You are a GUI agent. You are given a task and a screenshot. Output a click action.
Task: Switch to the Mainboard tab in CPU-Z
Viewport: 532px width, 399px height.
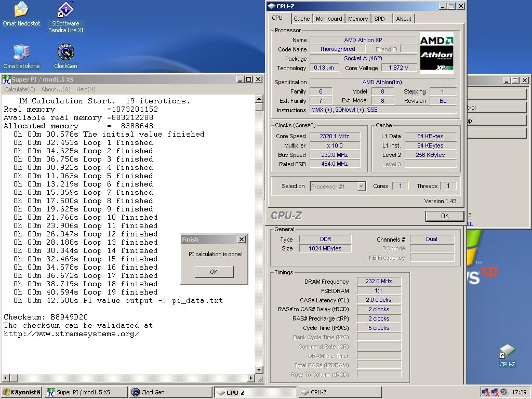[x=329, y=19]
